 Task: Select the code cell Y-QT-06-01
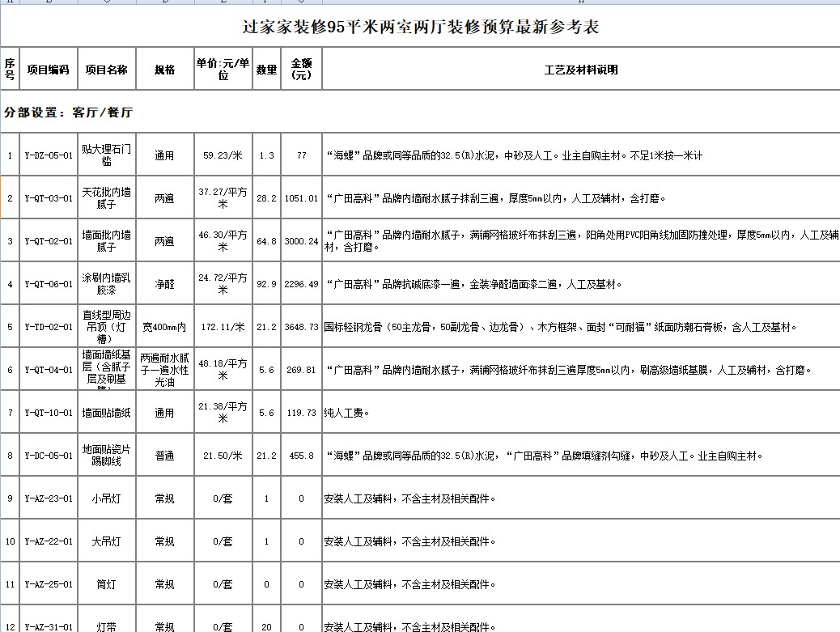[x=49, y=284]
